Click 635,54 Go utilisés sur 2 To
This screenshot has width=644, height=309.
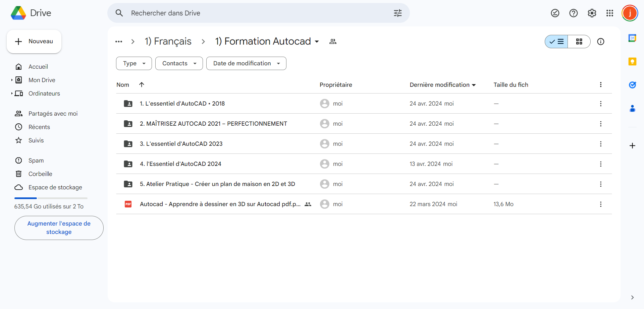click(x=49, y=206)
